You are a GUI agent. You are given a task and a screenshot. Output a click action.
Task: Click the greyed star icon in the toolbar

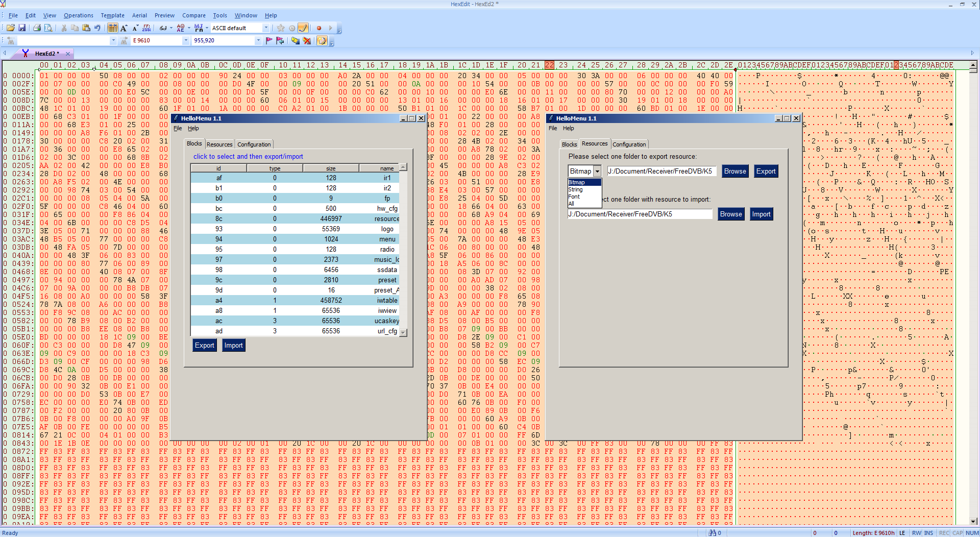(281, 28)
